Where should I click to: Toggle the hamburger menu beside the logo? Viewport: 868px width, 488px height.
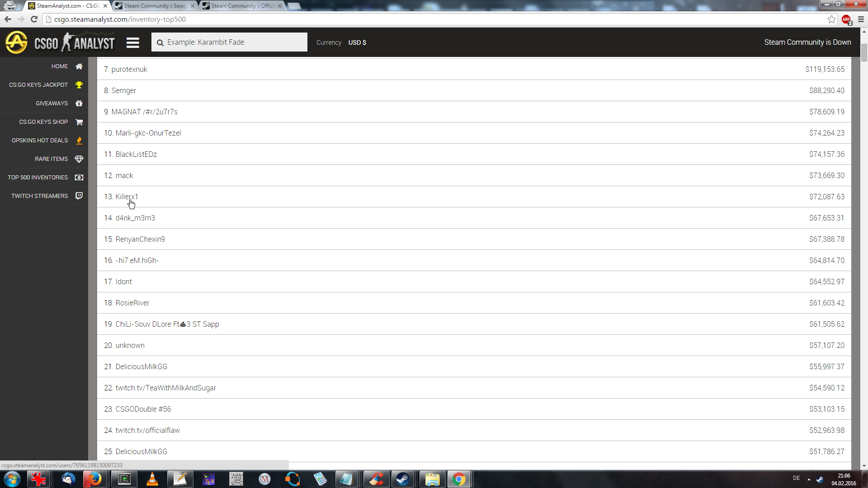click(x=132, y=43)
